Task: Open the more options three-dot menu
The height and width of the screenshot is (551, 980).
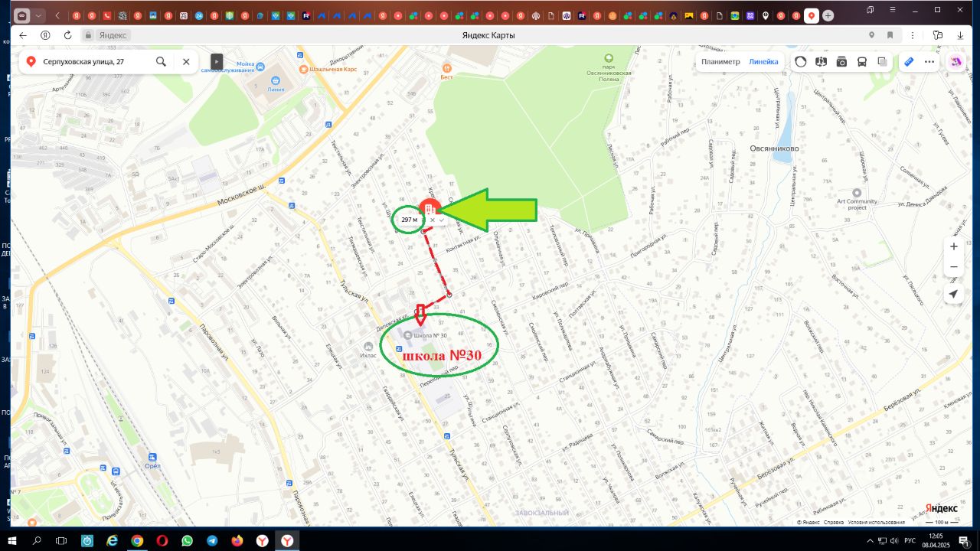Action: [929, 62]
